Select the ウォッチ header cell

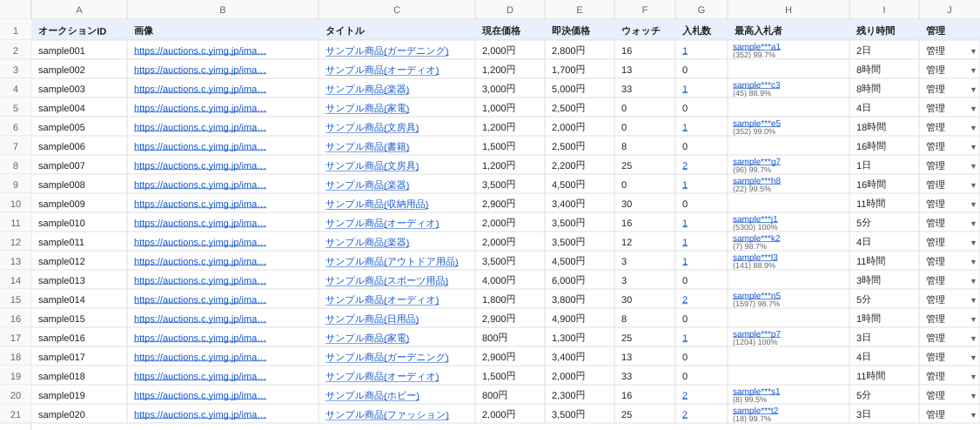645,30
